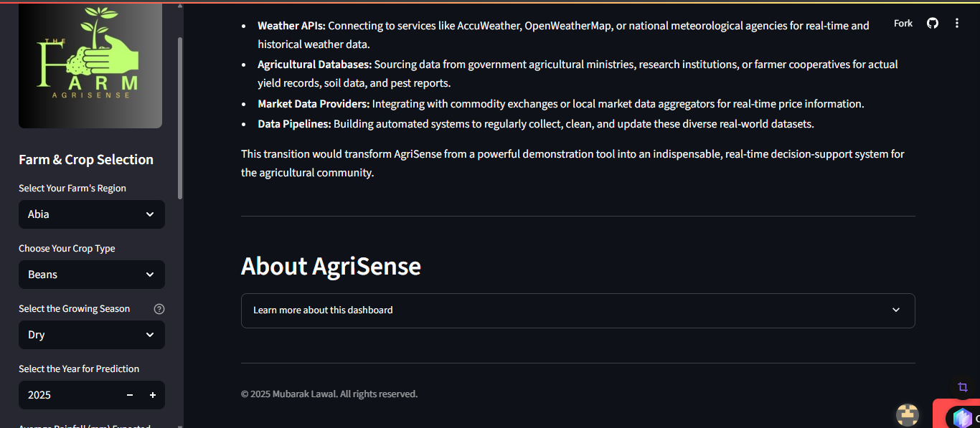The height and width of the screenshot is (428, 980).
Task: Increase the prediction year with plus
Action: 153,395
